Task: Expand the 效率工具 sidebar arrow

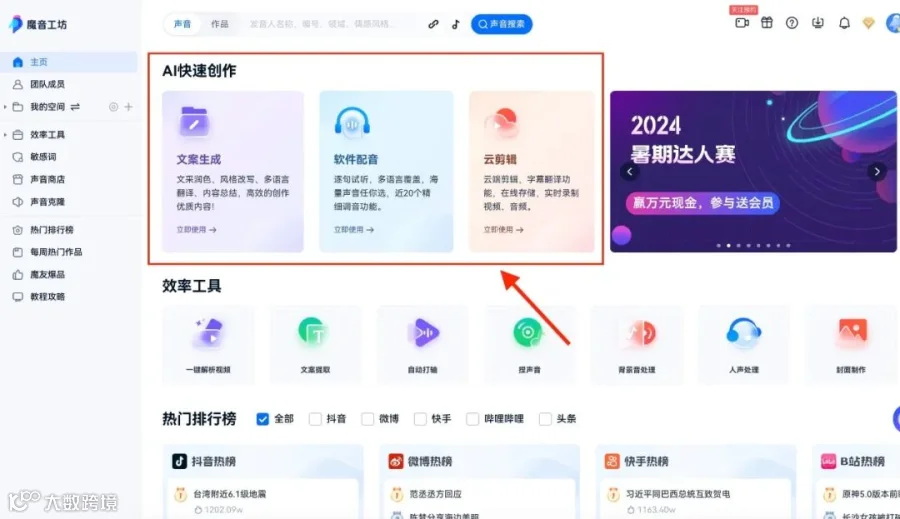Action: tap(5, 135)
